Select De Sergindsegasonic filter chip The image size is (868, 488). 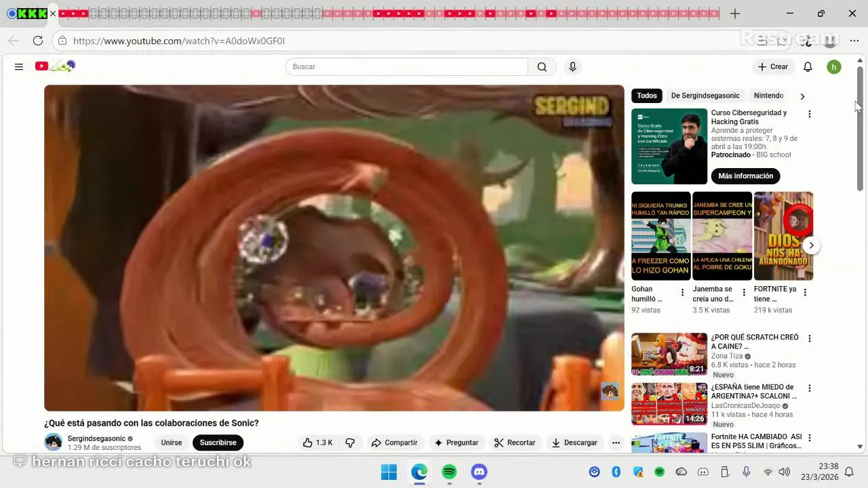pos(705,96)
